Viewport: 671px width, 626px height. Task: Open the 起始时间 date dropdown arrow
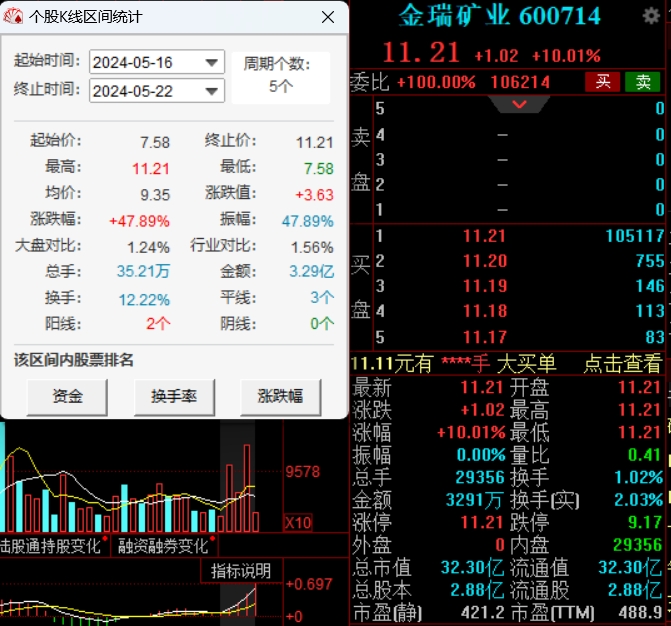click(x=211, y=62)
